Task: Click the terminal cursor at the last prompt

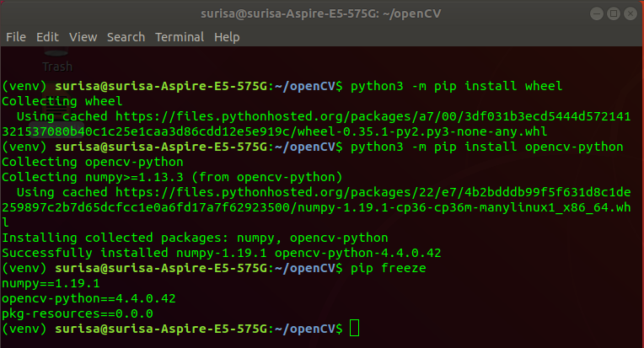Action: [354, 328]
